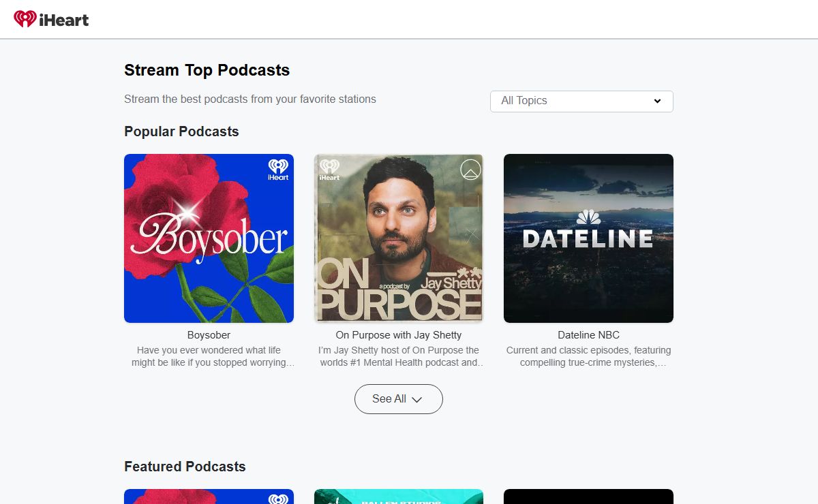This screenshot has width=818, height=504.
Task: Open the teal Featured Podcasts thumbnail
Action: 399,497
